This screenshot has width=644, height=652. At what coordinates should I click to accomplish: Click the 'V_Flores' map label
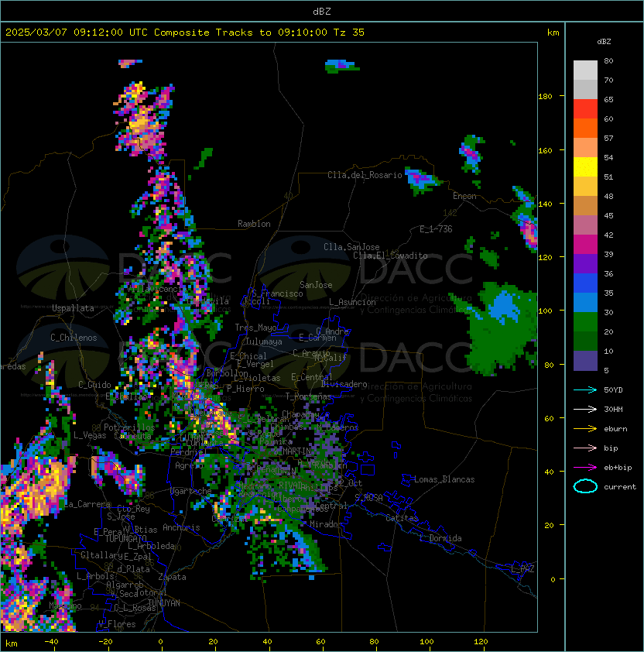(x=117, y=625)
